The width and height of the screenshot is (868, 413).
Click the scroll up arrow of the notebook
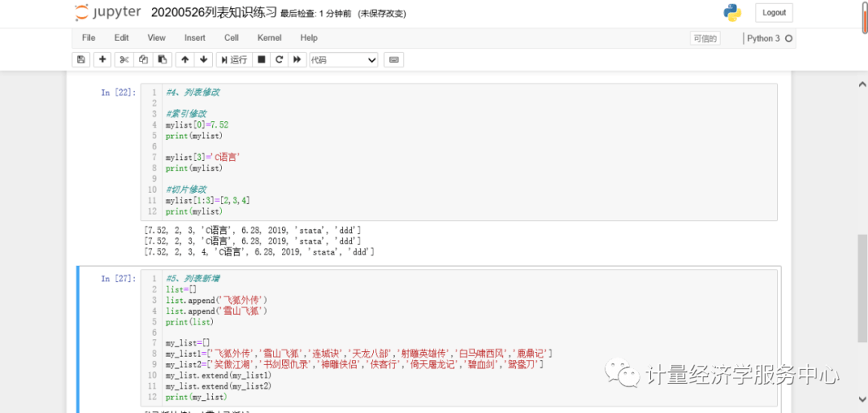coord(862,84)
